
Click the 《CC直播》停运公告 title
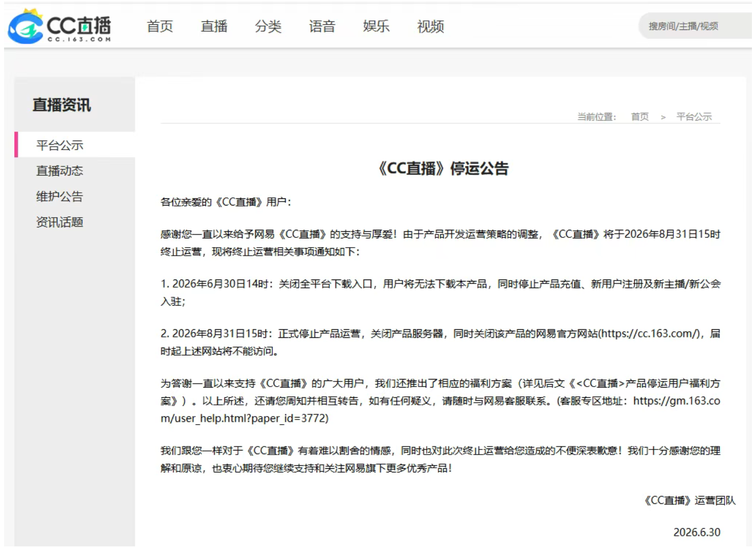point(443,168)
